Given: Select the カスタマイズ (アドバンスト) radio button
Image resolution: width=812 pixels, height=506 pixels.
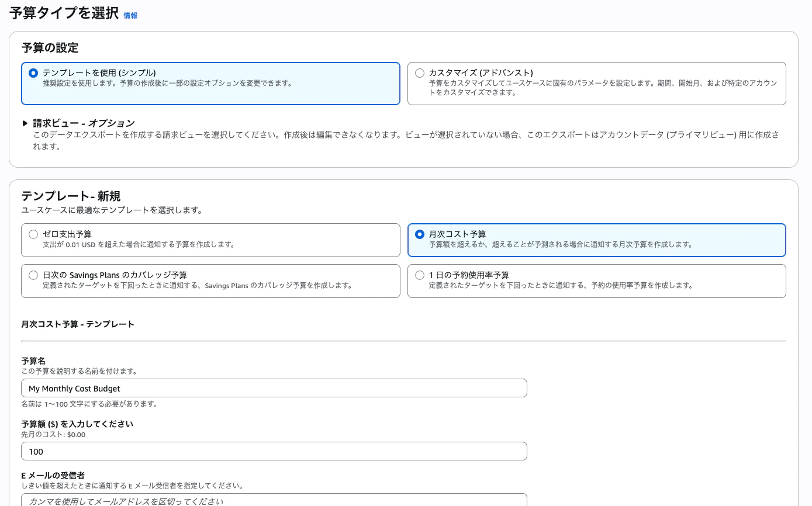Looking at the screenshot, I should click(x=420, y=73).
